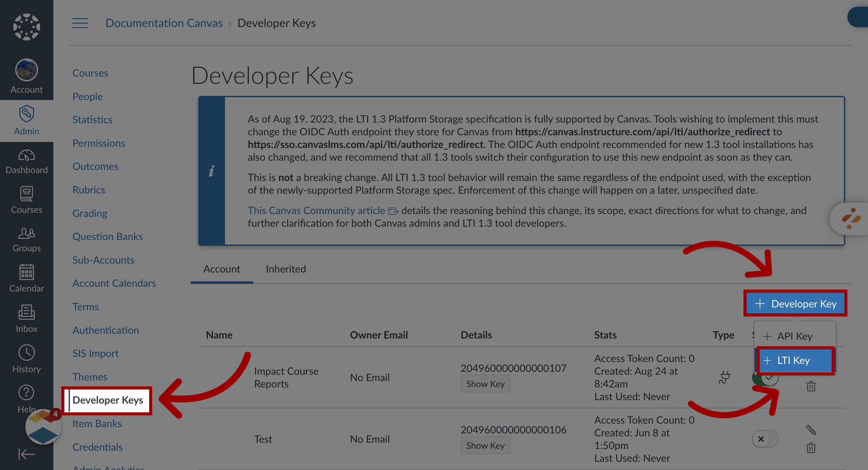Open Permissions in the admin menu
The height and width of the screenshot is (470, 868).
tap(99, 143)
